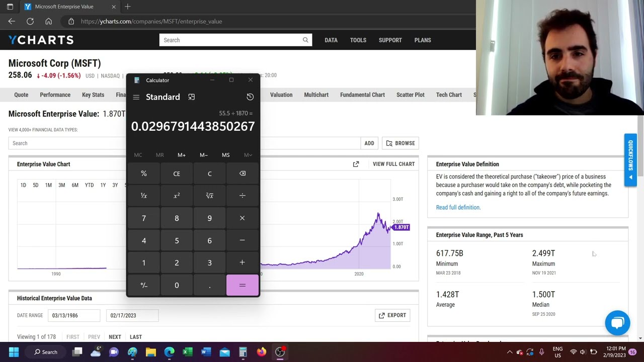Viewport: 644px width, 362px height.
Task: Switch to the Multichart tab
Action: 316,95
